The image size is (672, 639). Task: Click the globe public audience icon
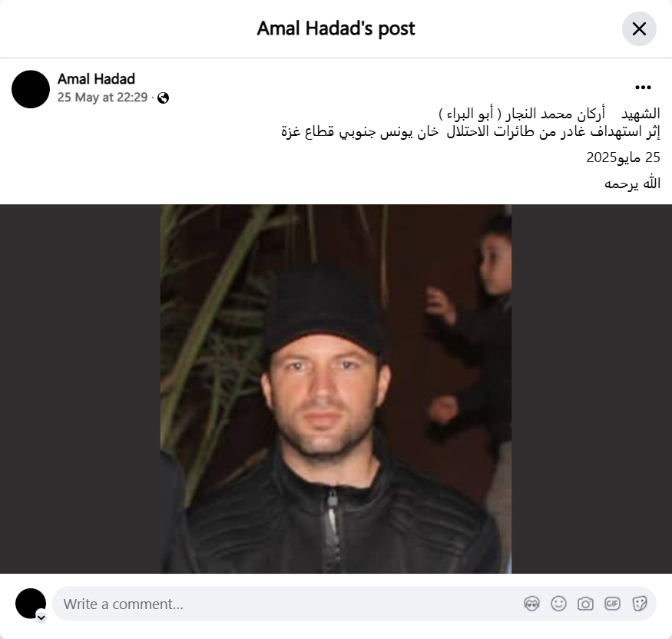point(163,98)
